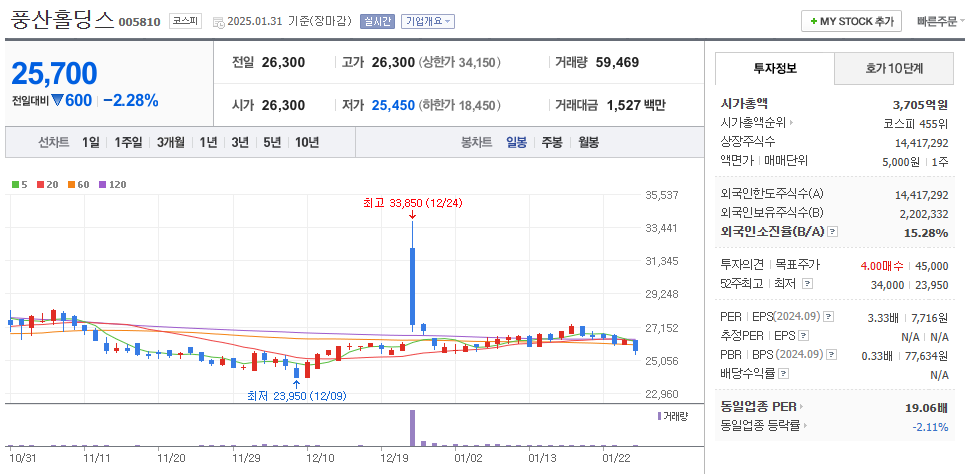Select the 1주일 line chart period

click(x=128, y=143)
